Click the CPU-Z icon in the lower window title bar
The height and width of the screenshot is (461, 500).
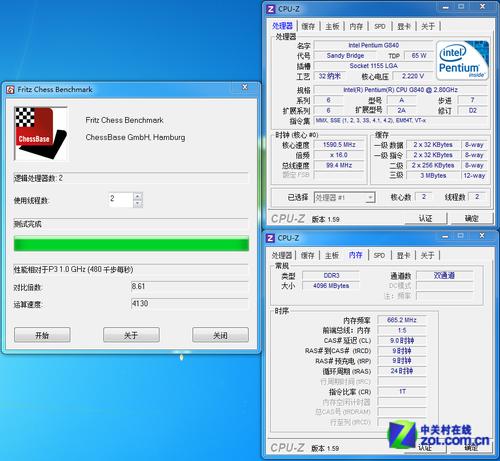click(x=270, y=238)
